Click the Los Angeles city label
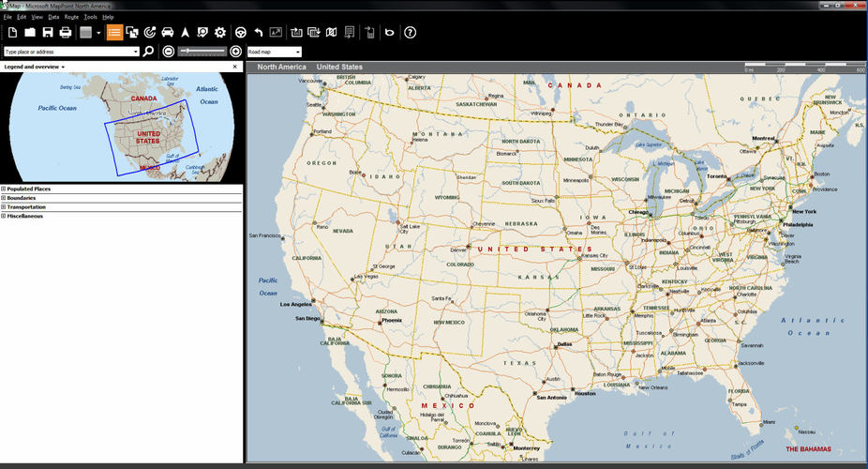Image resolution: width=868 pixels, height=469 pixels. [x=295, y=304]
